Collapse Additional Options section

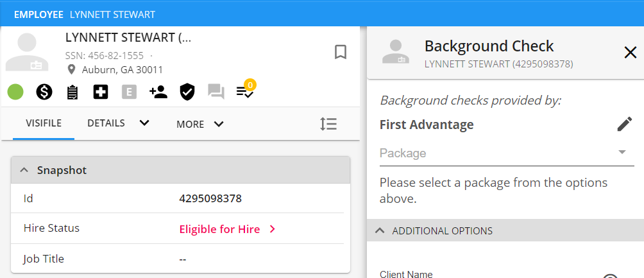click(380, 230)
